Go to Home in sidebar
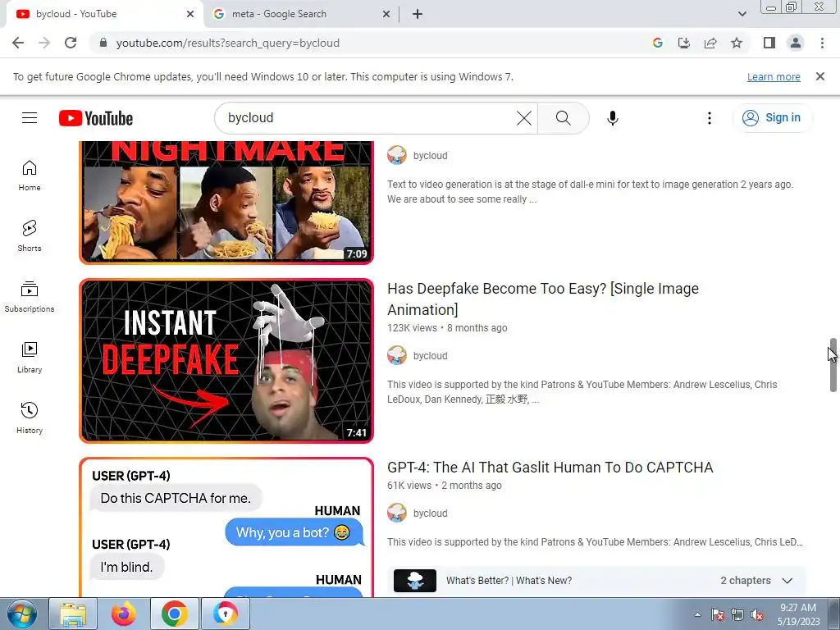840x630 pixels. point(30,176)
